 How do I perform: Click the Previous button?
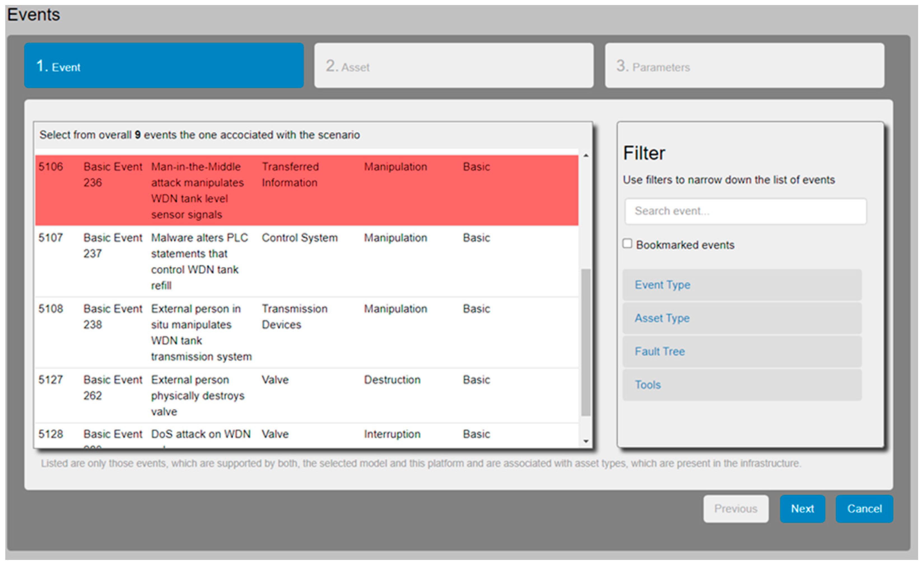pyautogui.click(x=736, y=509)
